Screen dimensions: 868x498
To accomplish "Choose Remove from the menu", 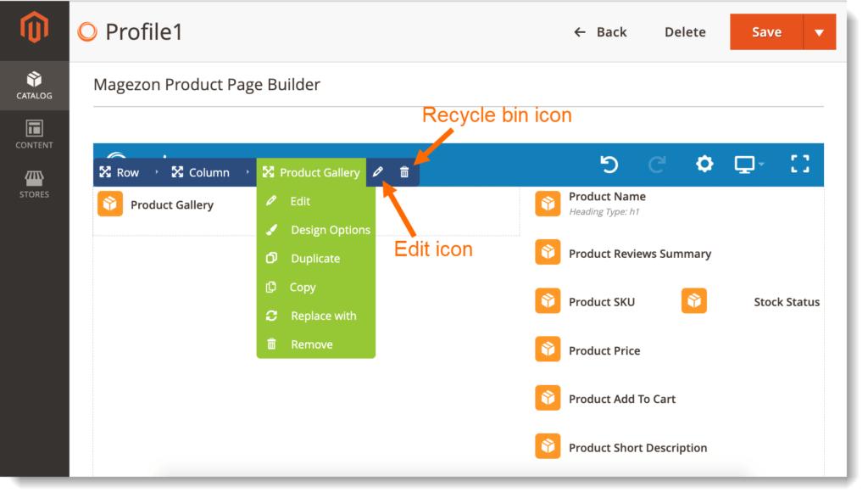I will tap(316, 344).
